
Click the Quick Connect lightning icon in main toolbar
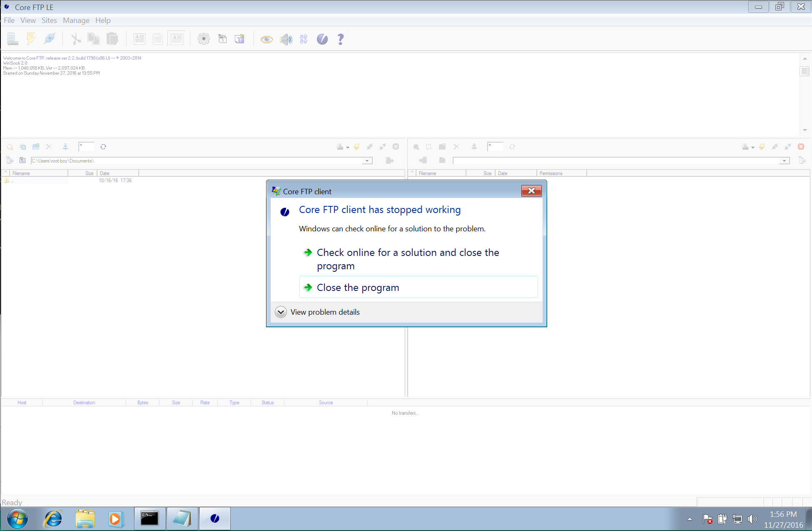click(x=31, y=39)
